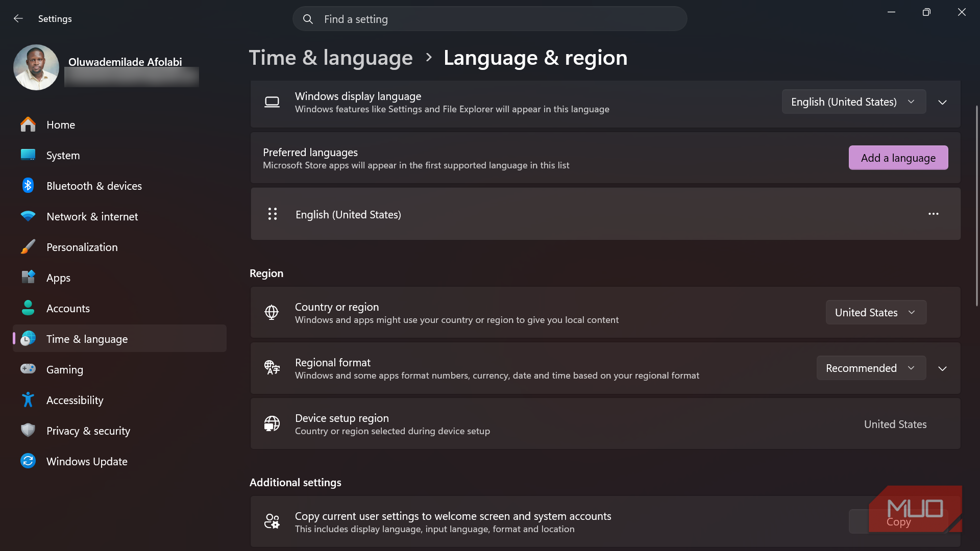Click the Accessibility figure icon
This screenshot has width=980, height=551.
pos(28,400)
